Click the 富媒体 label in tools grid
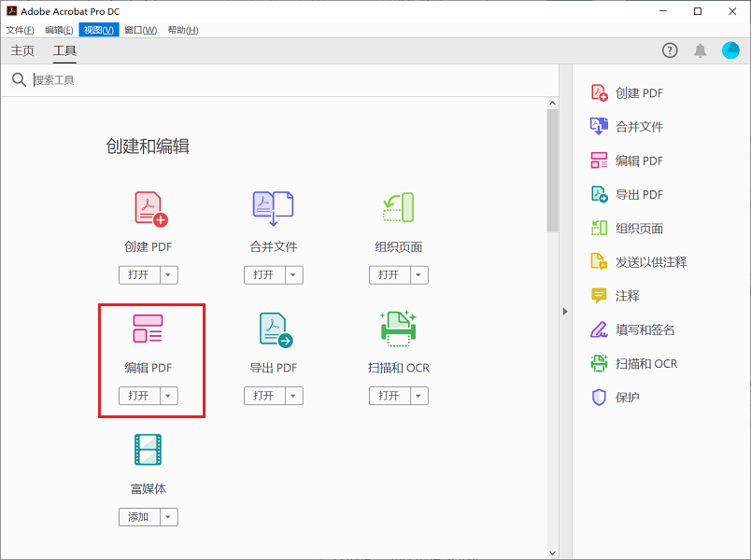This screenshot has width=751, height=560. 148,489
